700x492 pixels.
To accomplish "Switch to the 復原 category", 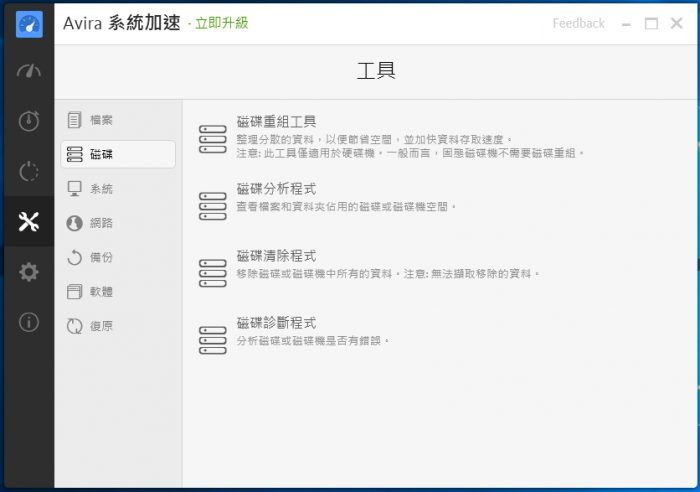I will 118,326.
